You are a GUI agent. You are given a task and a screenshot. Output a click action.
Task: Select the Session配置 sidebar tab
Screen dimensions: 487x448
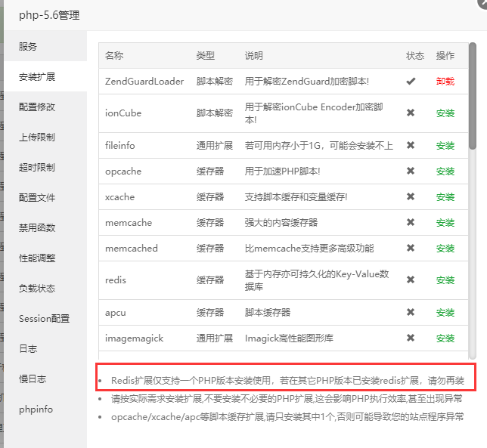44,319
